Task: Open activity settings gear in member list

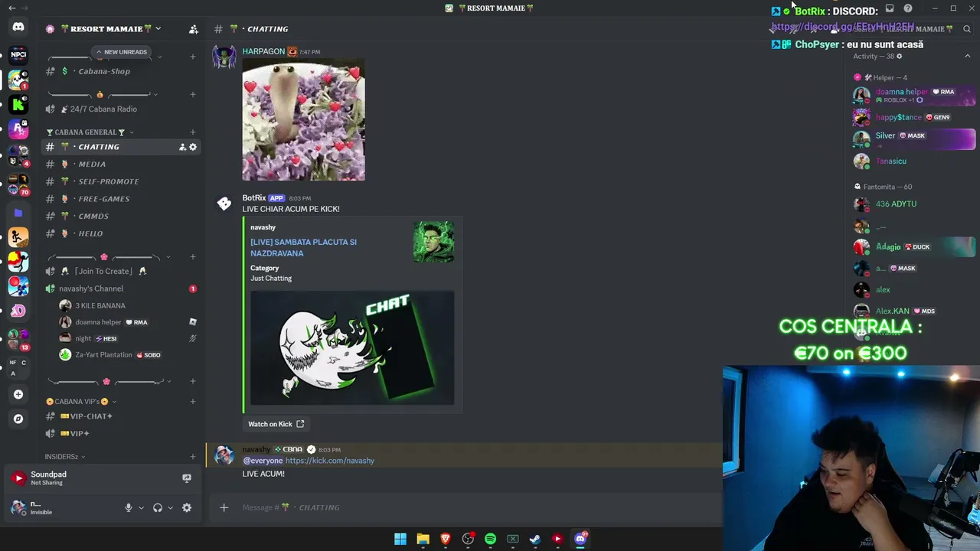Action: pyautogui.click(x=900, y=56)
